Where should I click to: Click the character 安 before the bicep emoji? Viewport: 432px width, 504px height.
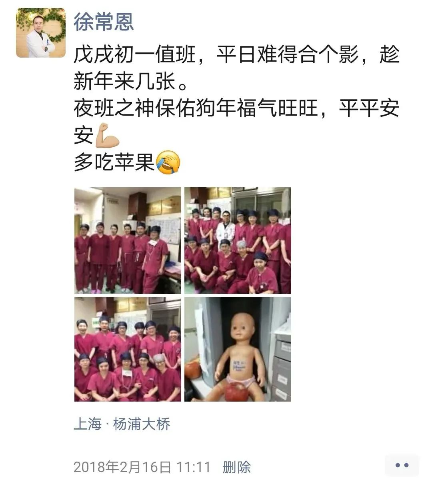(x=84, y=135)
